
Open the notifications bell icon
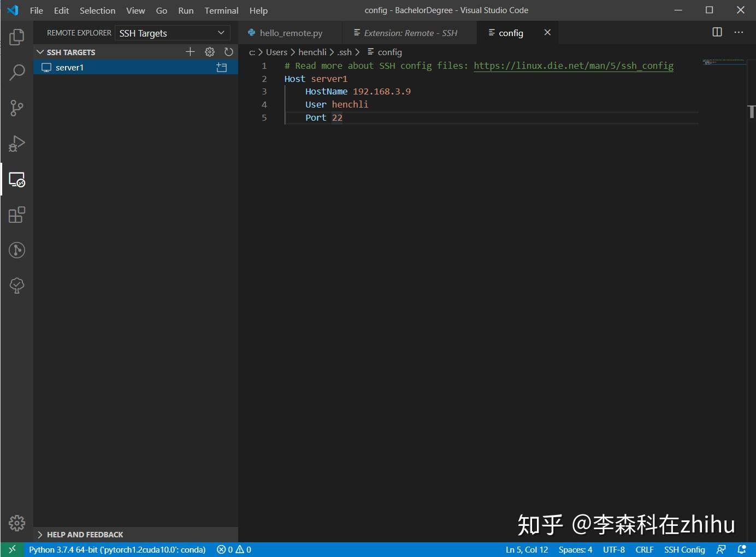pyautogui.click(x=743, y=549)
